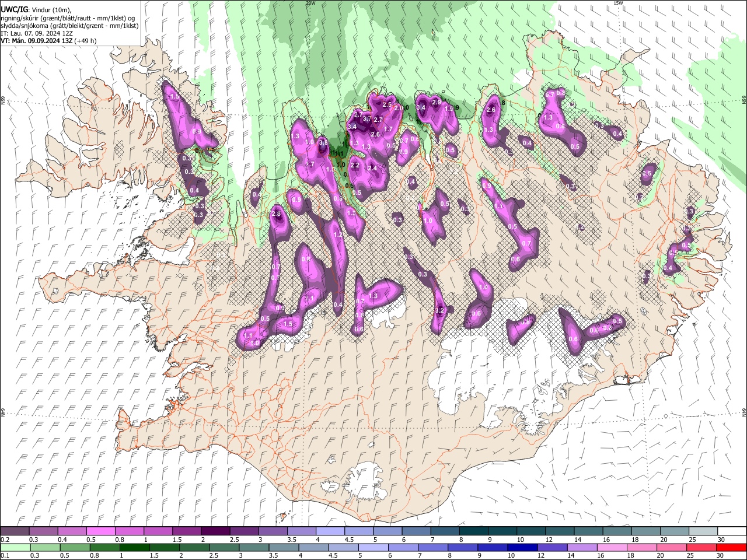Select the 0.4 swatch in the upper snowfall legend
This screenshot has width=747, height=560.
[72, 531]
